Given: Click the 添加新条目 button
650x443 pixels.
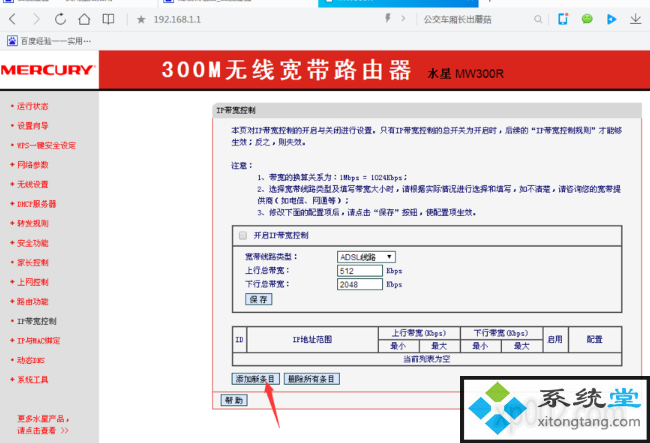Looking at the screenshot, I should click(x=255, y=379).
